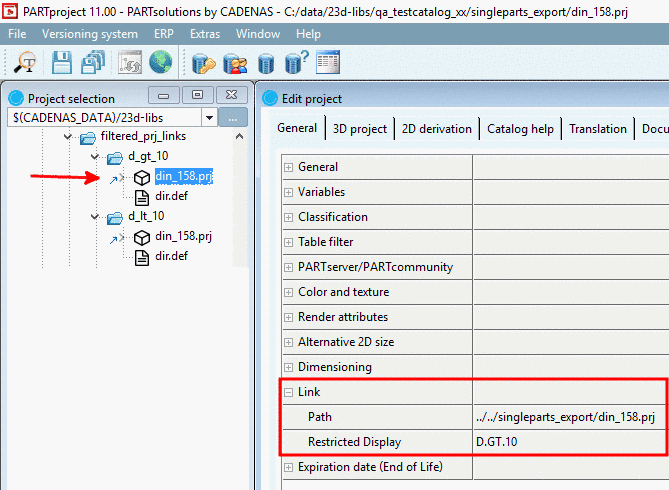The width and height of the screenshot is (669, 490).
Task: Click the dir.def file icon under d_lt_10
Action: click(142, 257)
